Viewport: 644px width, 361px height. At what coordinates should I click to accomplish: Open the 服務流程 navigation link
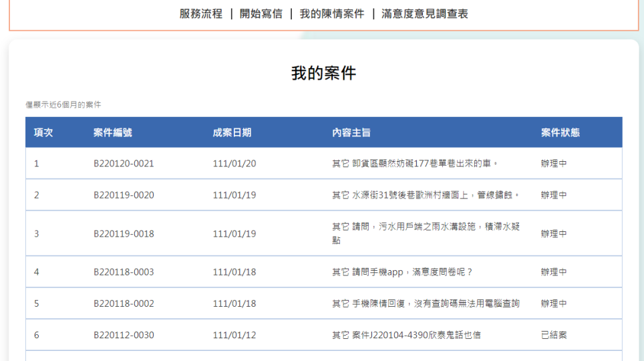(x=200, y=13)
